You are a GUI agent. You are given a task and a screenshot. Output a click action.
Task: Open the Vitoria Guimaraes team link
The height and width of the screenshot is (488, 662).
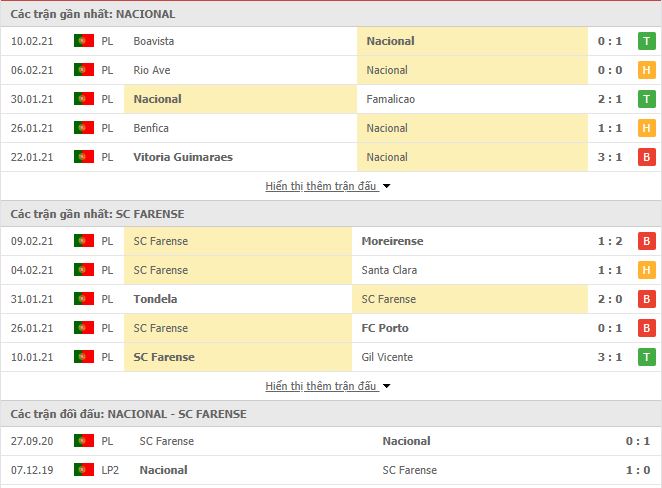(183, 157)
